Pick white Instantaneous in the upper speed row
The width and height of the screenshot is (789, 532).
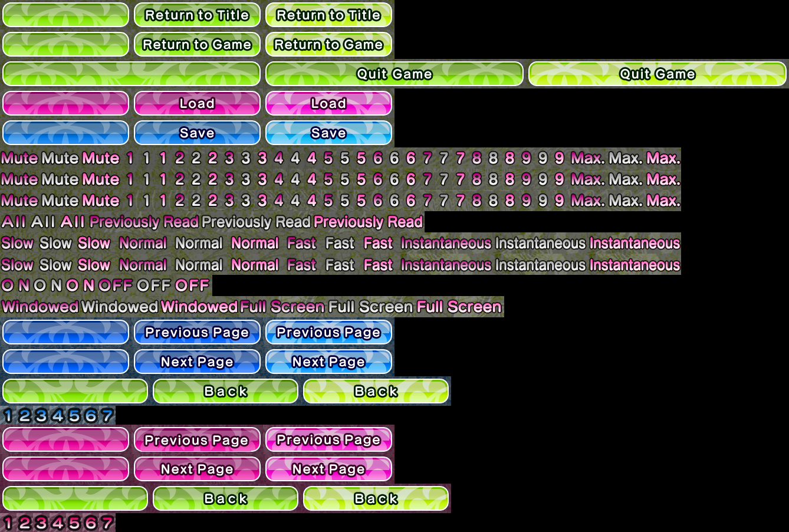pos(540,244)
